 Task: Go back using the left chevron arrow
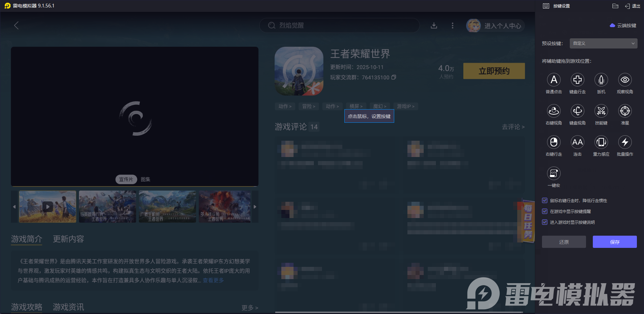pos(16,25)
